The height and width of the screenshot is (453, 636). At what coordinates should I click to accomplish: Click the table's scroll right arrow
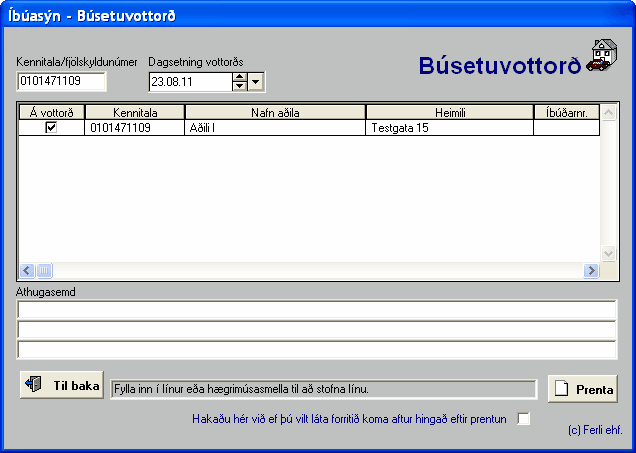pos(591,271)
